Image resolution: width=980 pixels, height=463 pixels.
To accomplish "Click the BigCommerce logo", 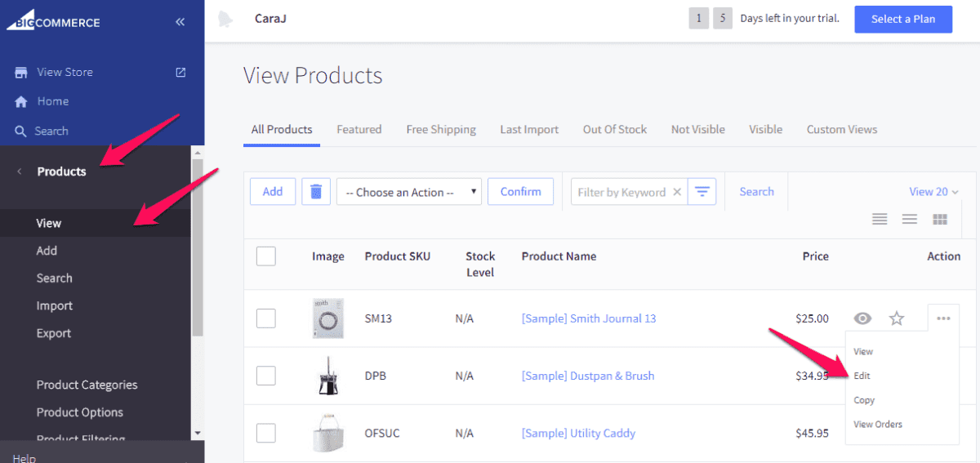I will pyautogui.click(x=53, y=22).
